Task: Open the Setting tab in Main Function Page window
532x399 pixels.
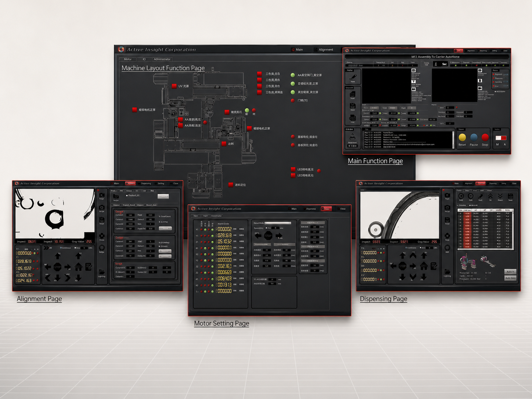Action: tap(495, 51)
